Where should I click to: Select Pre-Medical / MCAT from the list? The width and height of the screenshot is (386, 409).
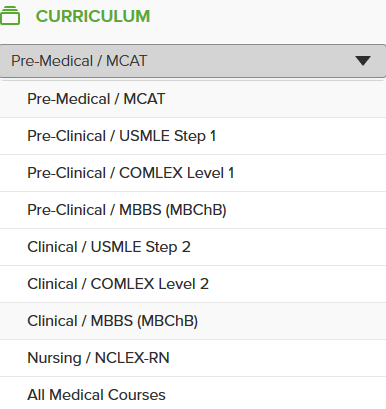coord(193,99)
